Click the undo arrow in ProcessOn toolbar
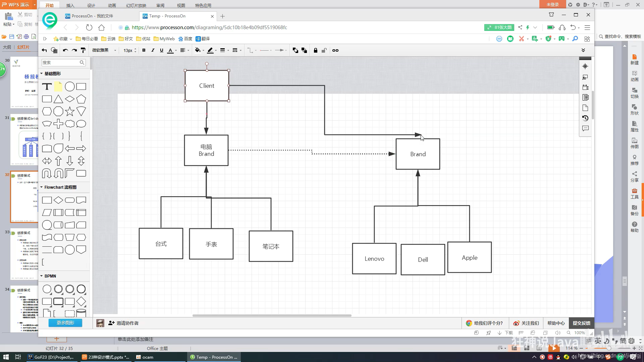Viewport: 644px width, 362px height. (x=65, y=50)
